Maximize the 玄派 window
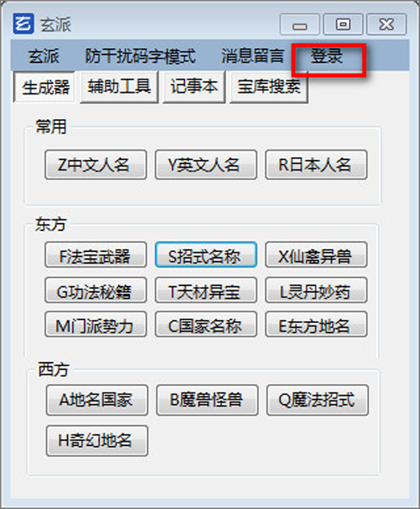 pos(343,24)
